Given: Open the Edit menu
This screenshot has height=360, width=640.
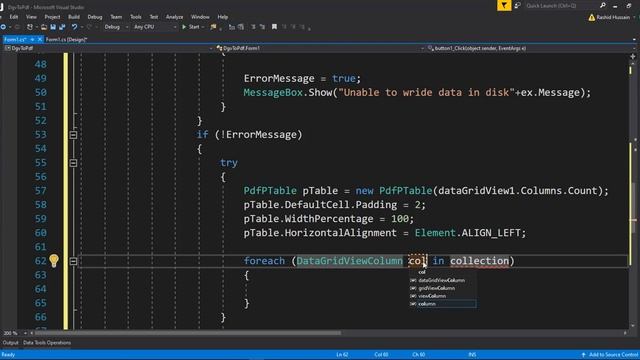Looking at the screenshot, I should tap(14, 17).
